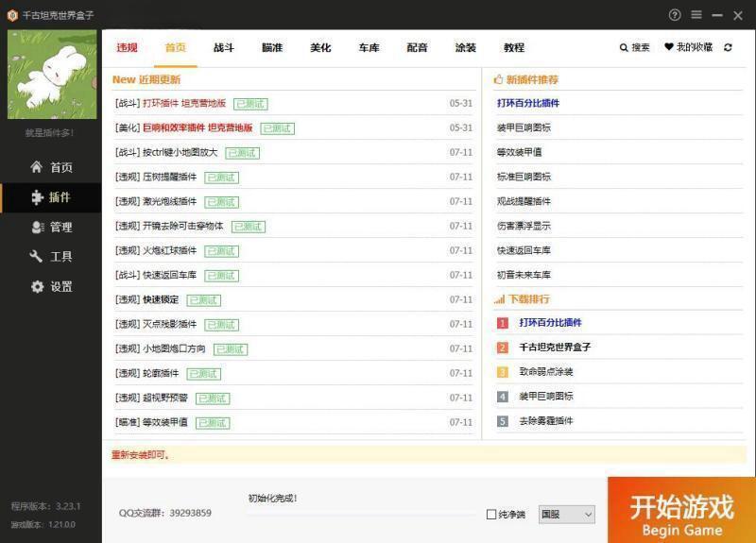This screenshot has height=543, width=756.
Task: Click rank 2 badge in 下载排行
Action: point(502,348)
